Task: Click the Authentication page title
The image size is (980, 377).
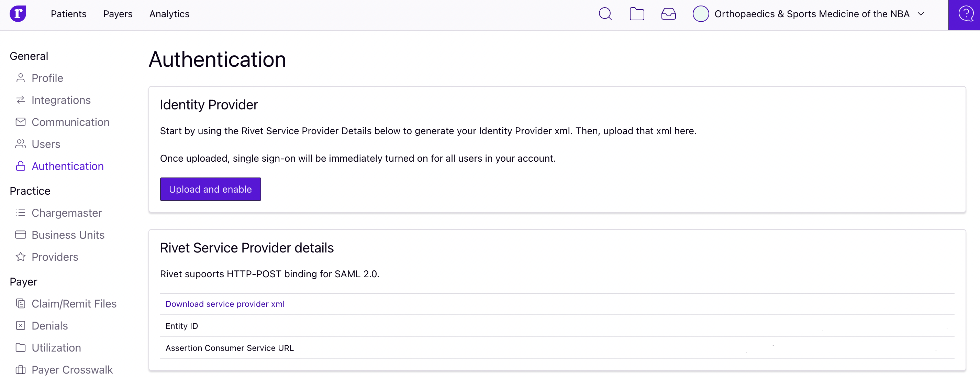Action: (x=217, y=60)
